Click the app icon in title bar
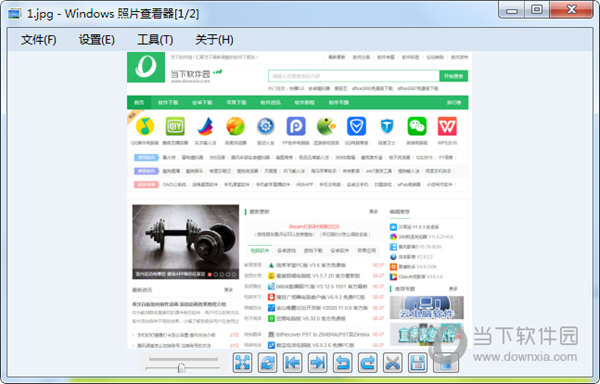The height and width of the screenshot is (384, 600). coord(15,15)
